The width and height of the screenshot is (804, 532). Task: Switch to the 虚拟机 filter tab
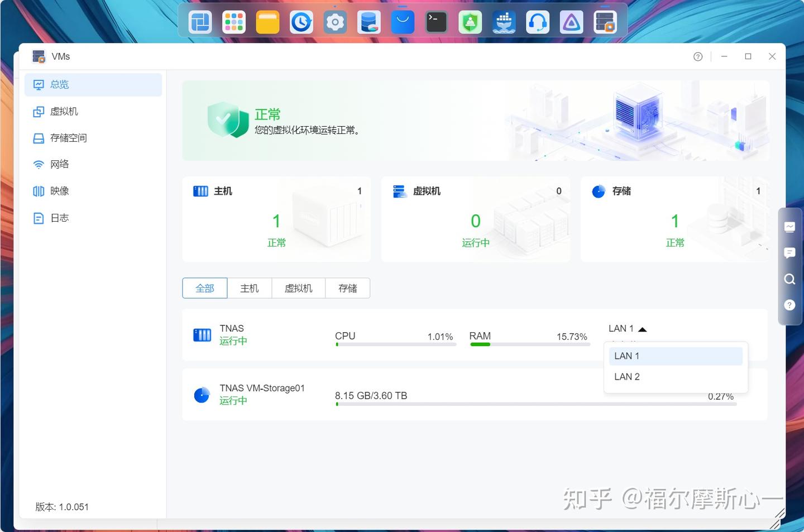click(299, 288)
